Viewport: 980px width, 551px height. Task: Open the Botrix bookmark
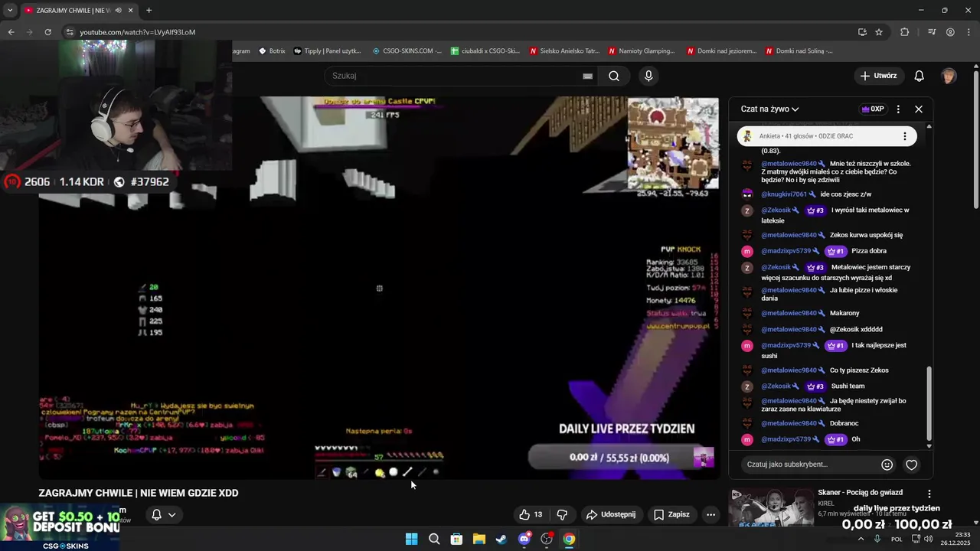(272, 51)
